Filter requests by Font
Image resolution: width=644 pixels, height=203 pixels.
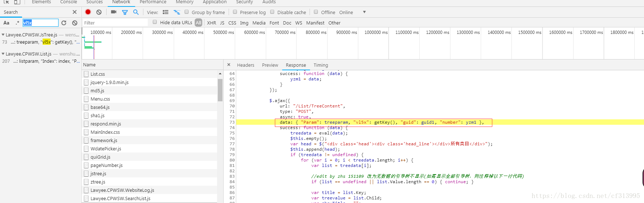click(x=274, y=23)
